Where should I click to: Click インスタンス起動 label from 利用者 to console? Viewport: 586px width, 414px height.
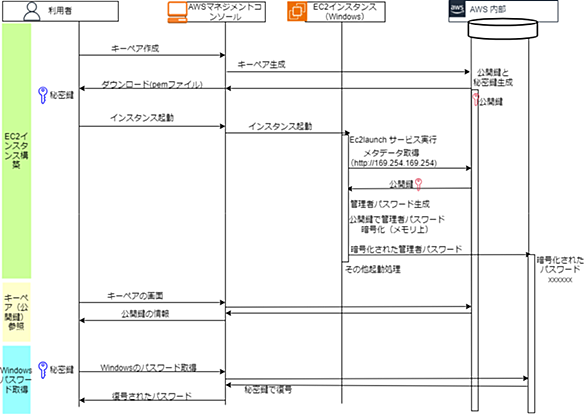coord(142,118)
